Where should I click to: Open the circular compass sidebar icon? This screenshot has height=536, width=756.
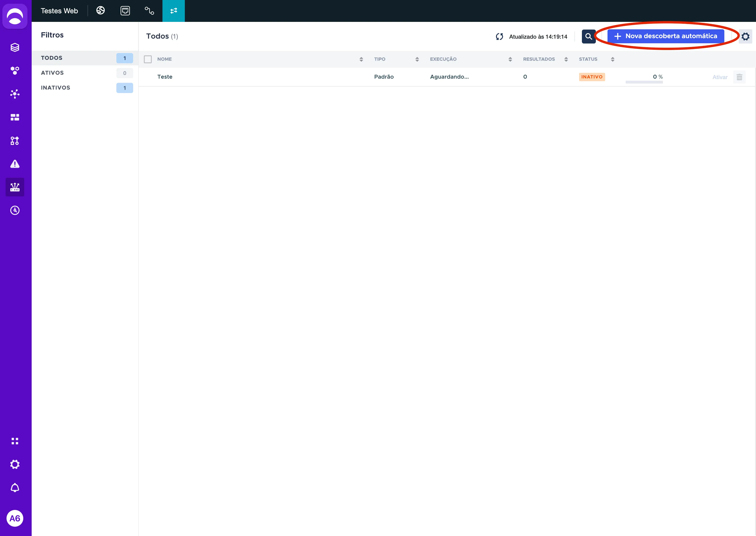click(15, 210)
